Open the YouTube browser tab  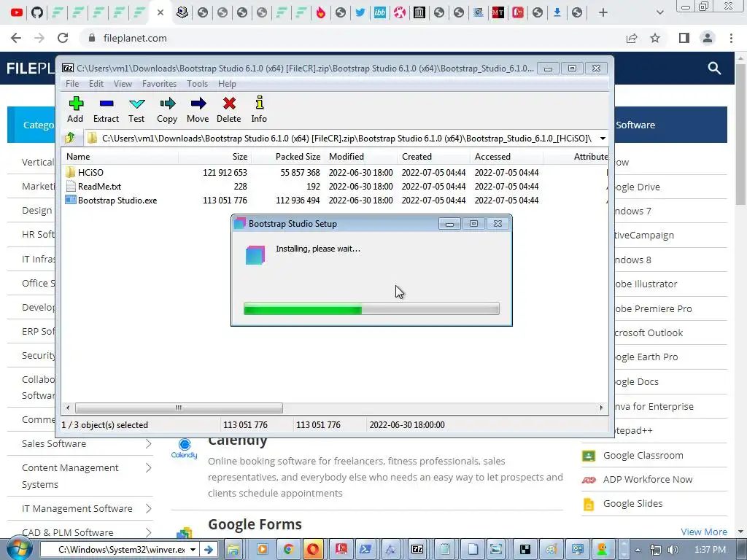(17, 12)
